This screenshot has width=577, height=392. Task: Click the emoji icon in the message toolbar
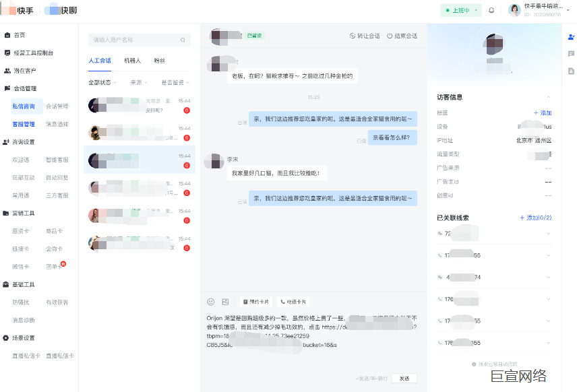(211, 302)
